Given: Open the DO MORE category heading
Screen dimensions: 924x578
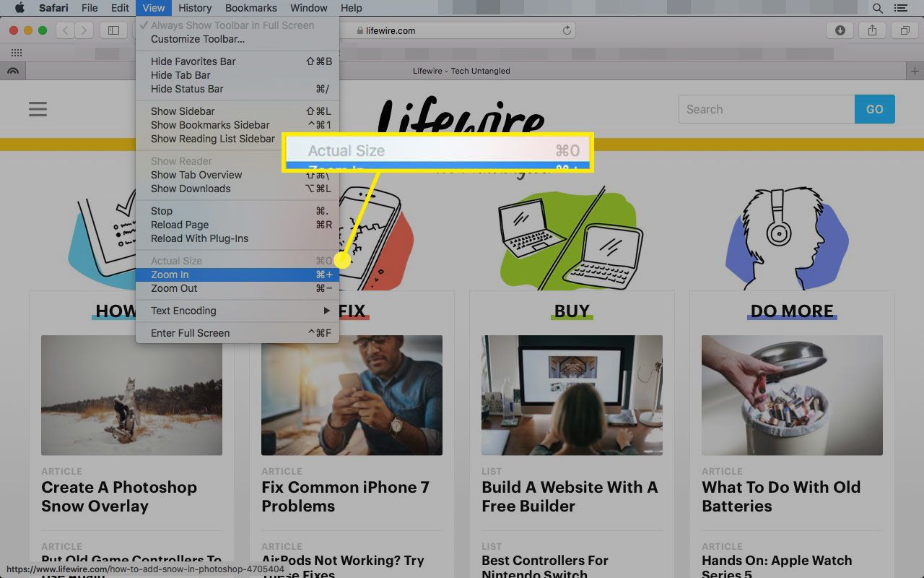Looking at the screenshot, I should pos(792,311).
